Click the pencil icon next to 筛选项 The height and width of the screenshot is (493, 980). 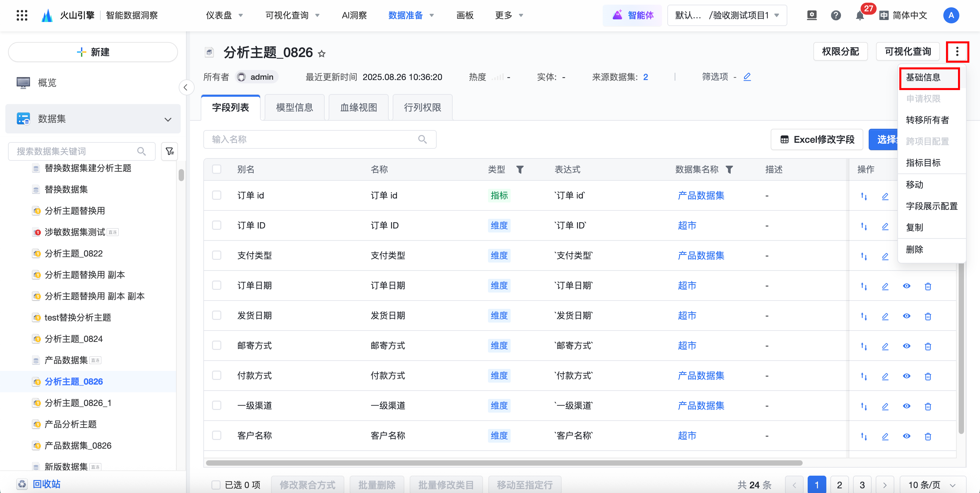tap(747, 77)
